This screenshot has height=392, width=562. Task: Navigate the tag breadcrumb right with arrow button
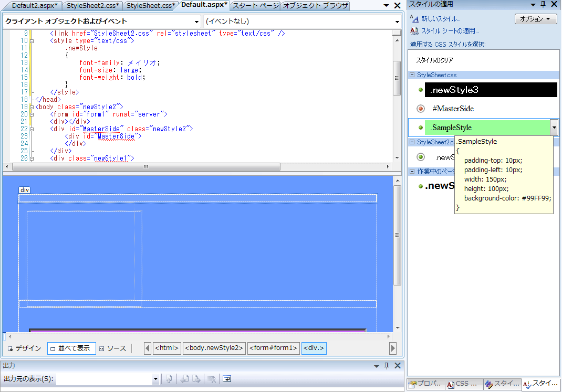coord(393,348)
